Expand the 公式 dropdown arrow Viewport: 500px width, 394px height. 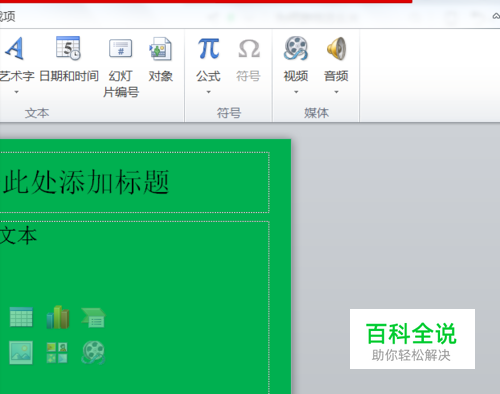pos(208,92)
